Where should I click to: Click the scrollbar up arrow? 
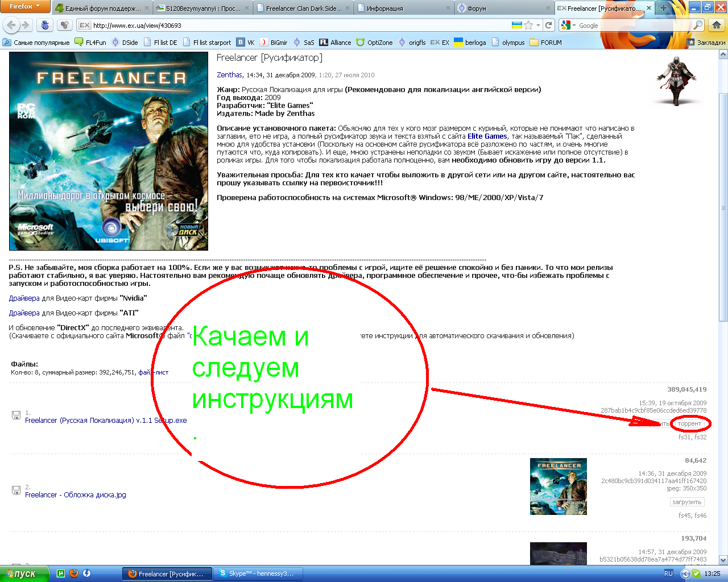723,55
